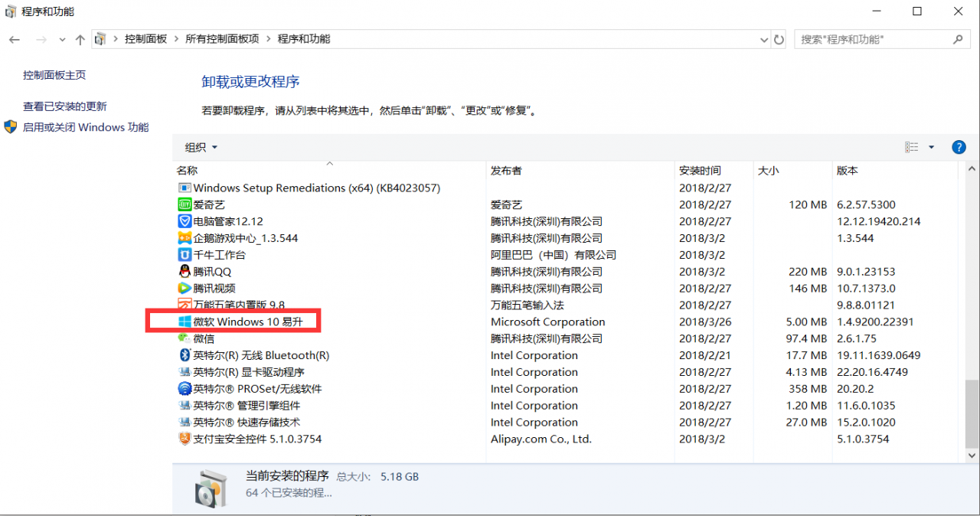Go forward with the right arrow
Viewport: 980px width, 516px height.
41,39
